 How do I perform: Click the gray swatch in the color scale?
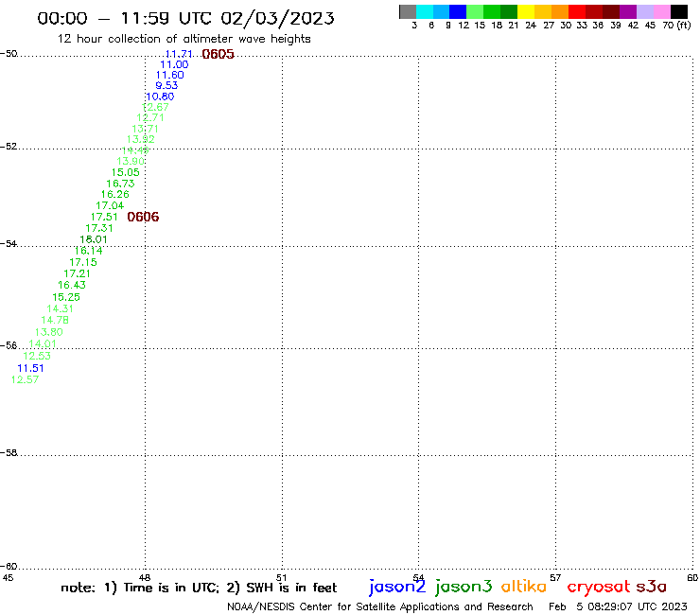pos(408,11)
